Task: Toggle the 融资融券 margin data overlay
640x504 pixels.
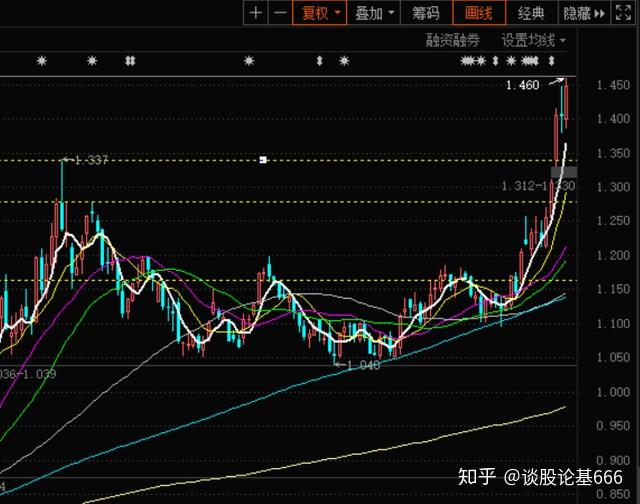Action: (453, 40)
